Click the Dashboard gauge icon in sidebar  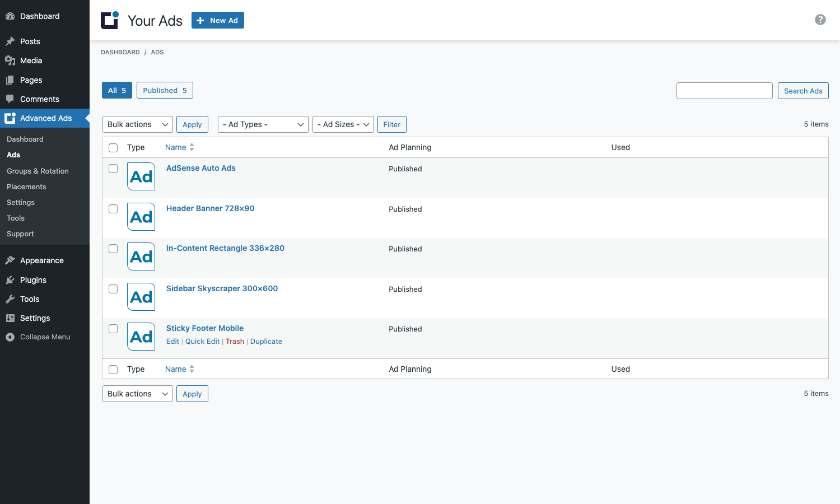pyautogui.click(x=10, y=16)
